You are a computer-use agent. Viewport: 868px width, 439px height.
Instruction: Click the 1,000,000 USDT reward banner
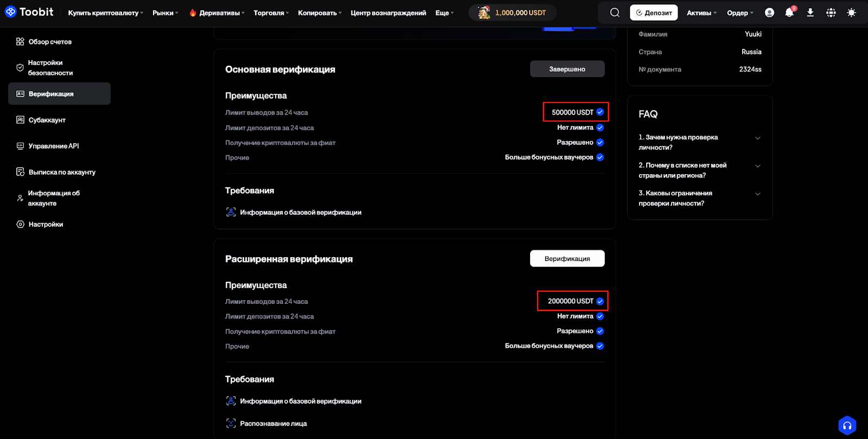(x=513, y=12)
